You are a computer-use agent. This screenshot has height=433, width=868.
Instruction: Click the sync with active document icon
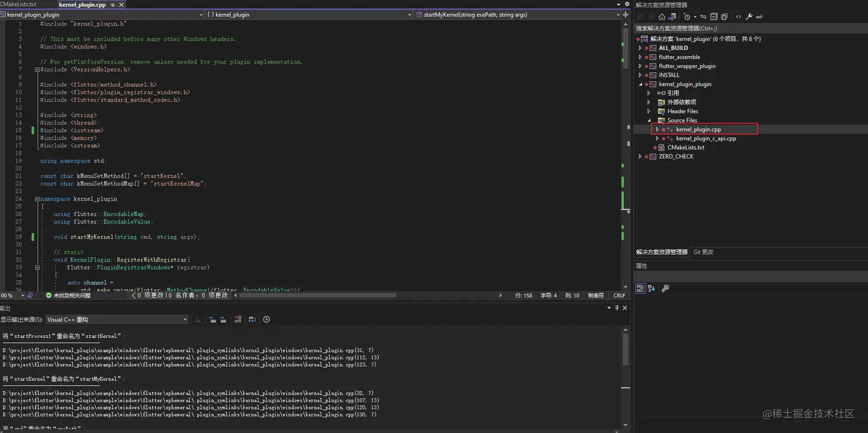pyautogui.click(x=703, y=17)
